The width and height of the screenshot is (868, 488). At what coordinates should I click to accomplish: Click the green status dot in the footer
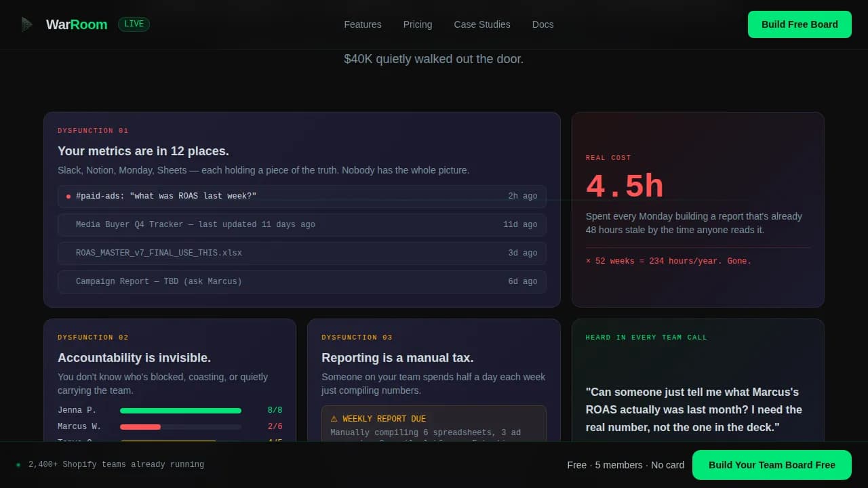17,465
